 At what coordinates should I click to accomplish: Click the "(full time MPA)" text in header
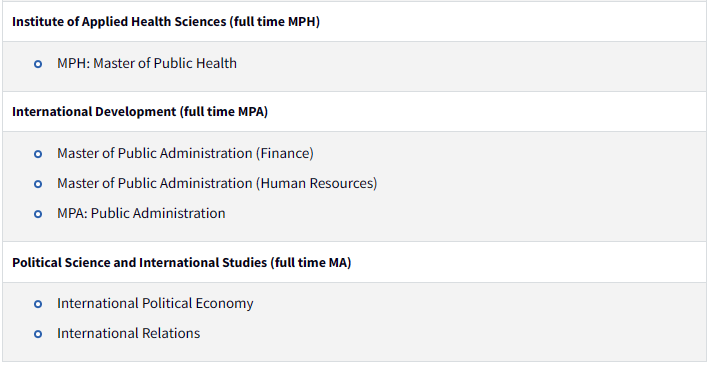coord(224,112)
